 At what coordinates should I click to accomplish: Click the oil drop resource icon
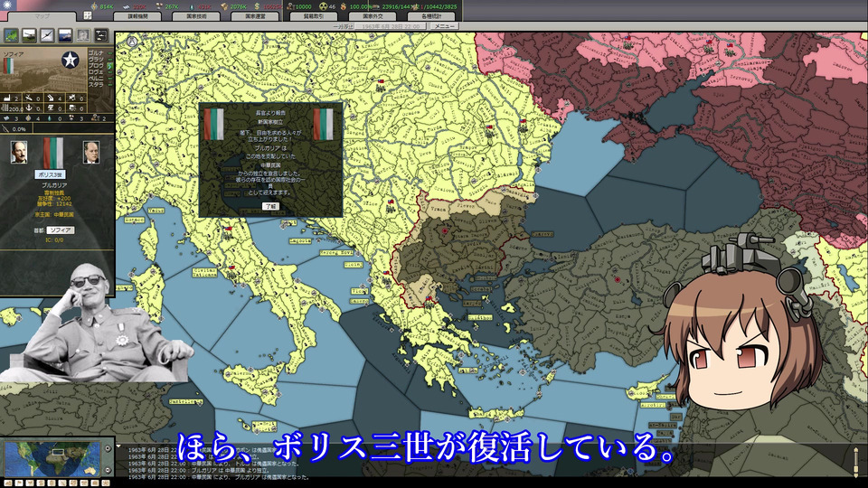coord(191,6)
